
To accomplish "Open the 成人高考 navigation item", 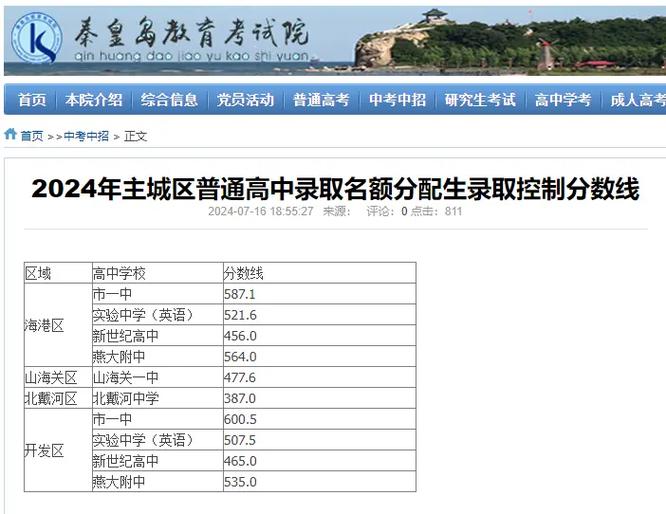I will 638,100.
